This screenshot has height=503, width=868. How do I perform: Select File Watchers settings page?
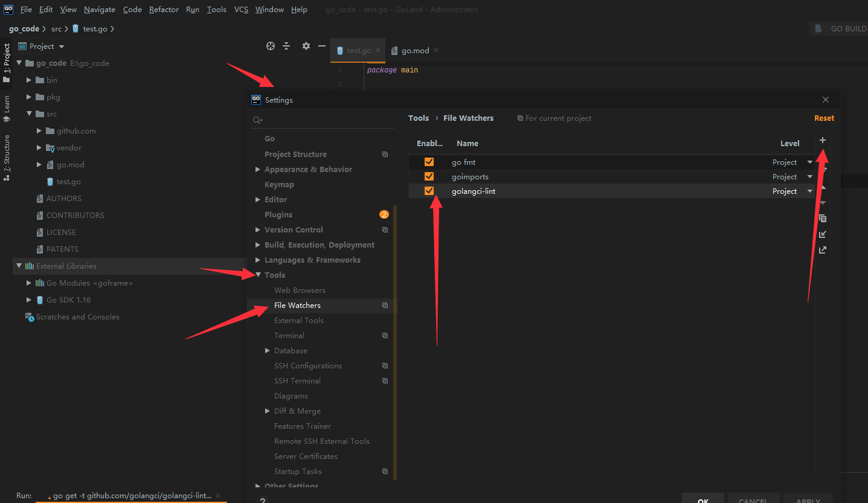(321, 306)
